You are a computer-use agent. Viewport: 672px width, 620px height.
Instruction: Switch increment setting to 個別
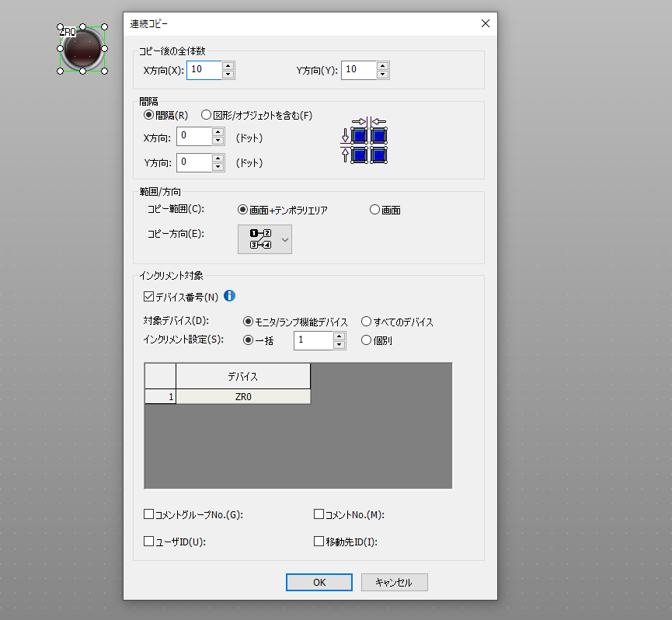pos(365,340)
